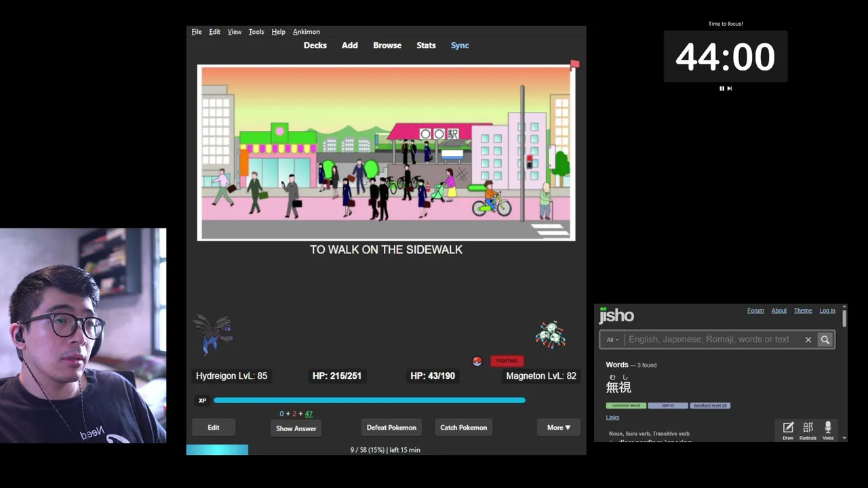The height and width of the screenshot is (488, 868).
Task: Open the Help menu in Anki
Action: (x=278, y=32)
